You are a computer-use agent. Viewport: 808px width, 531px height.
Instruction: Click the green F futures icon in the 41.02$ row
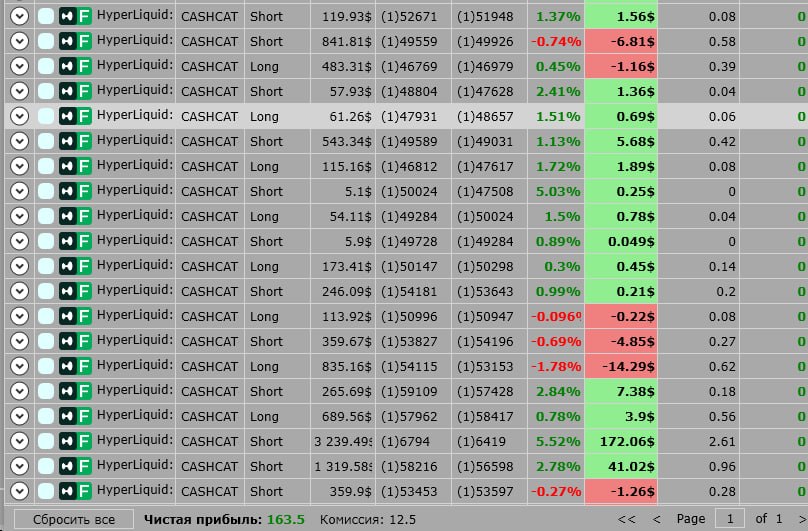point(84,466)
